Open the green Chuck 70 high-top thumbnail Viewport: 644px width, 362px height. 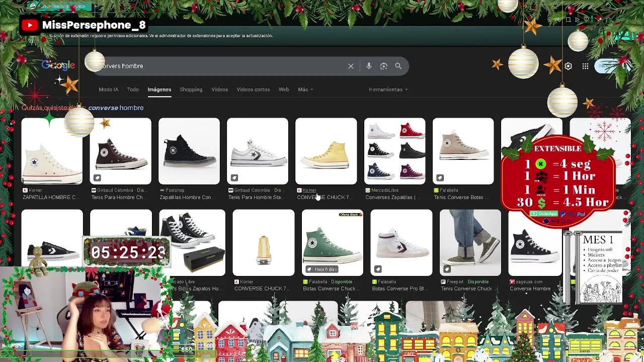pyautogui.click(x=333, y=243)
